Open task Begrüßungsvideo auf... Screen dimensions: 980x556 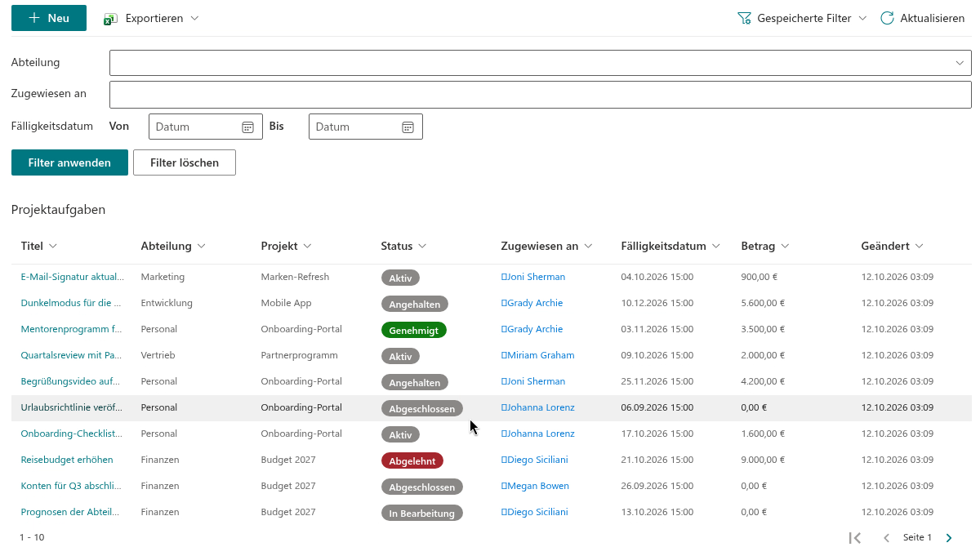(x=71, y=381)
